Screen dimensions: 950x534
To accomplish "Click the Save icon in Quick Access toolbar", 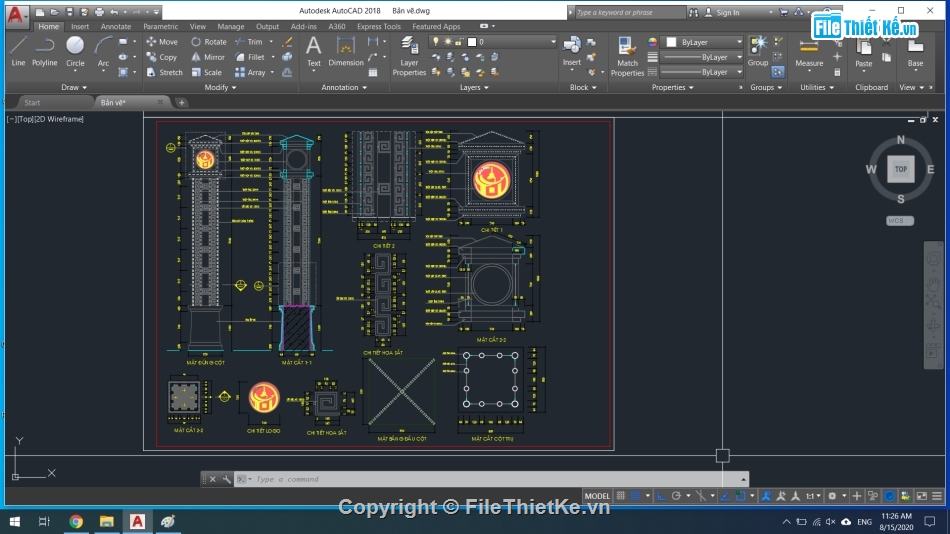I will 70,12.
